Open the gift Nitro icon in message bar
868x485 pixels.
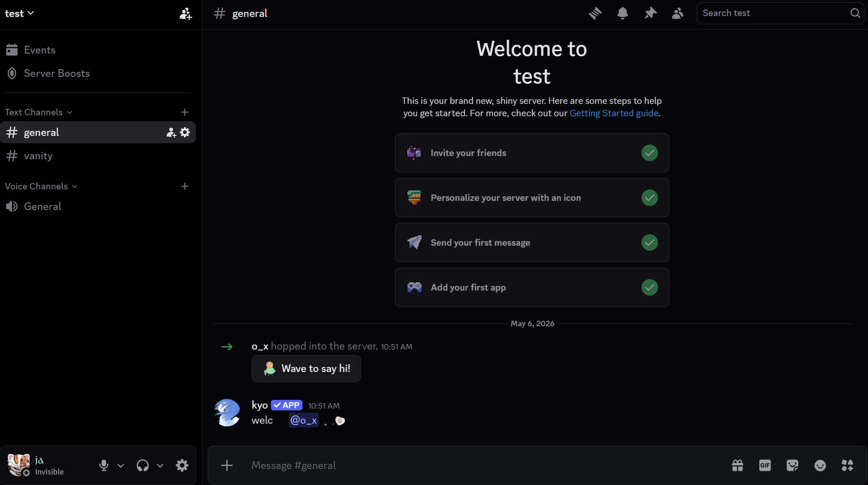point(738,465)
